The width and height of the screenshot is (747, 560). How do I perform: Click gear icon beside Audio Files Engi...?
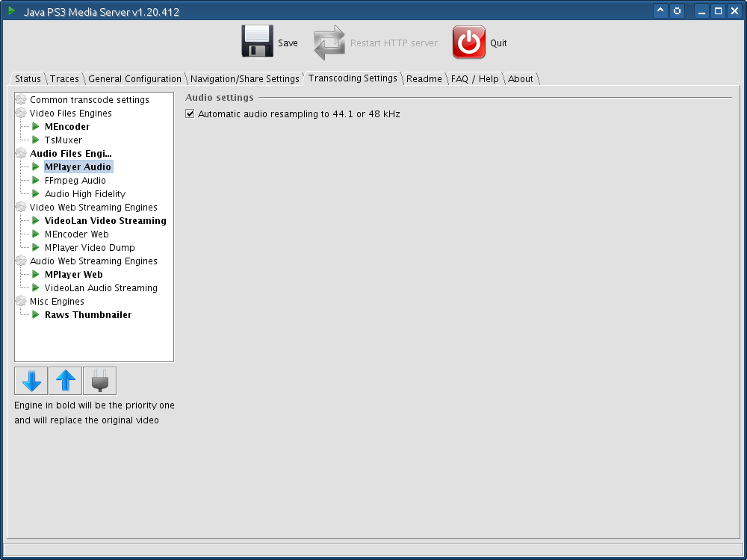[21, 153]
